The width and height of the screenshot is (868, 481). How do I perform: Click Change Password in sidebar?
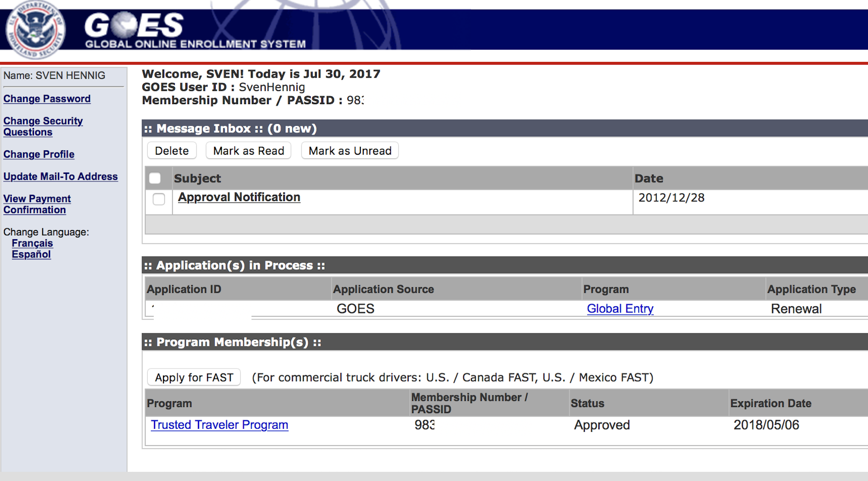point(46,99)
